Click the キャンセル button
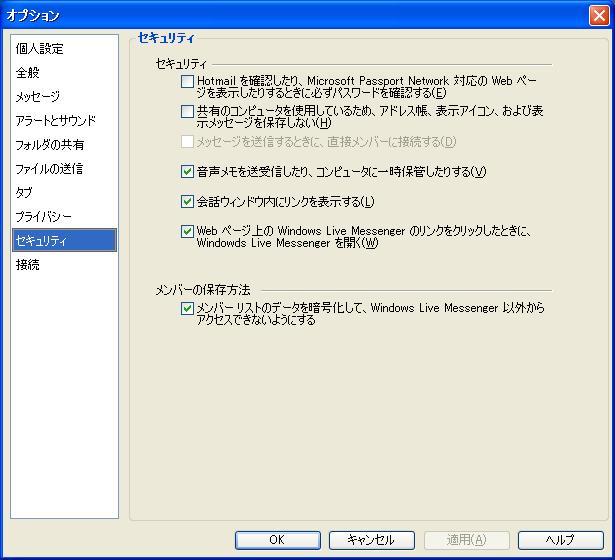Image resolution: width=615 pixels, height=560 pixels. (371, 540)
